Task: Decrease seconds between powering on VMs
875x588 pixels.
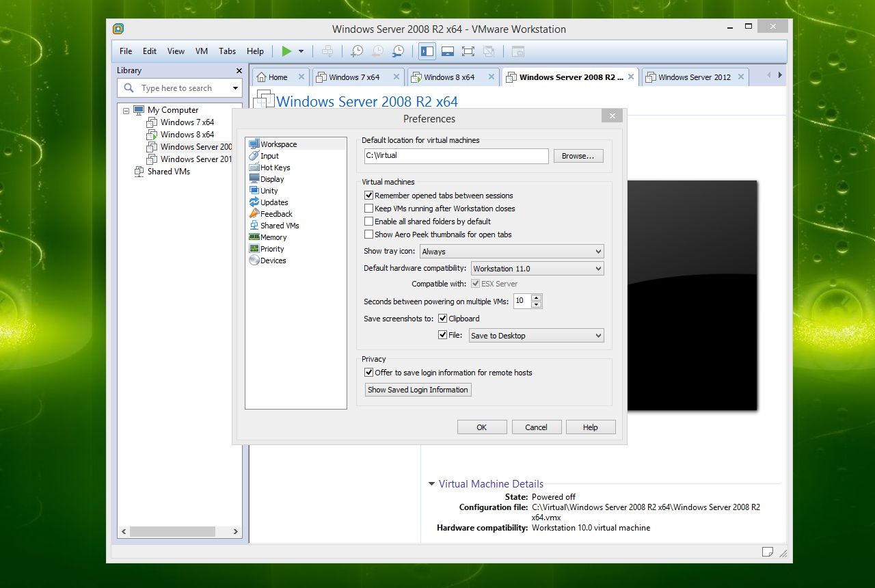Action: (x=536, y=305)
